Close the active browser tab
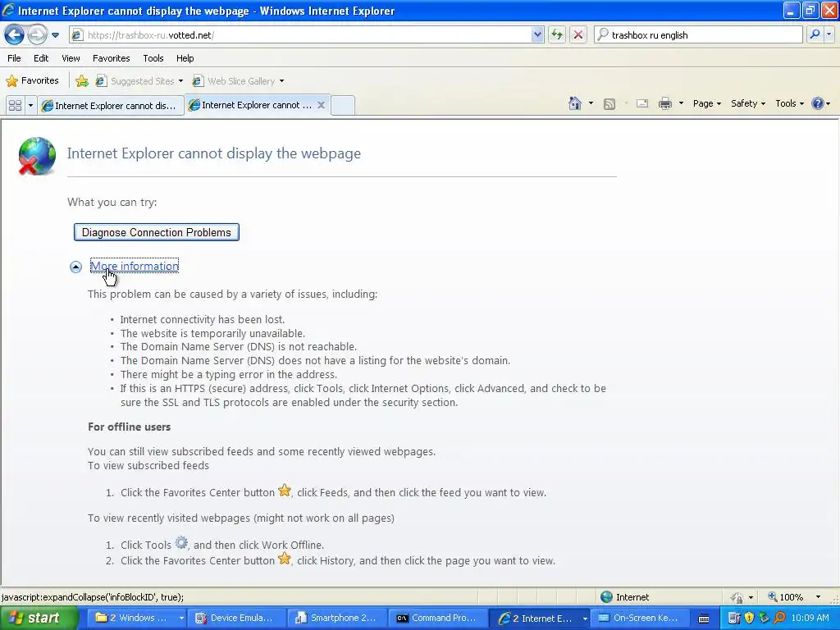This screenshot has height=630, width=840. (x=321, y=105)
